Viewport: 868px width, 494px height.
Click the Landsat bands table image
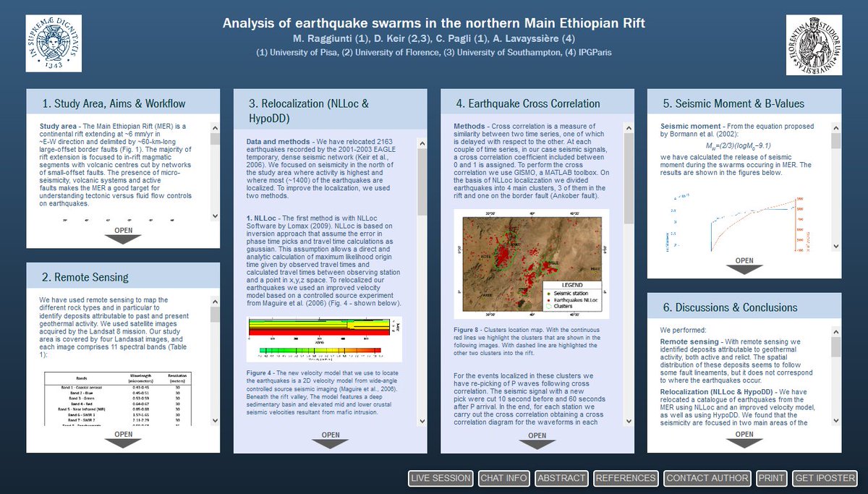[117, 399]
